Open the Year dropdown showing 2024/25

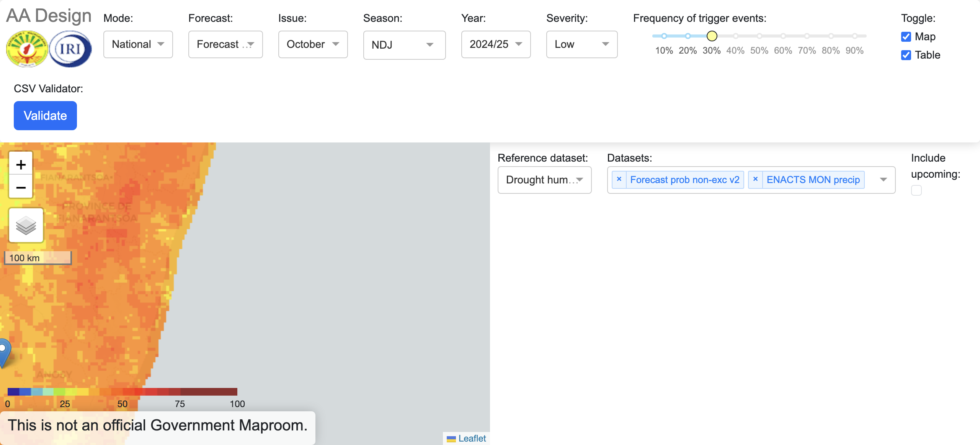[x=495, y=44]
